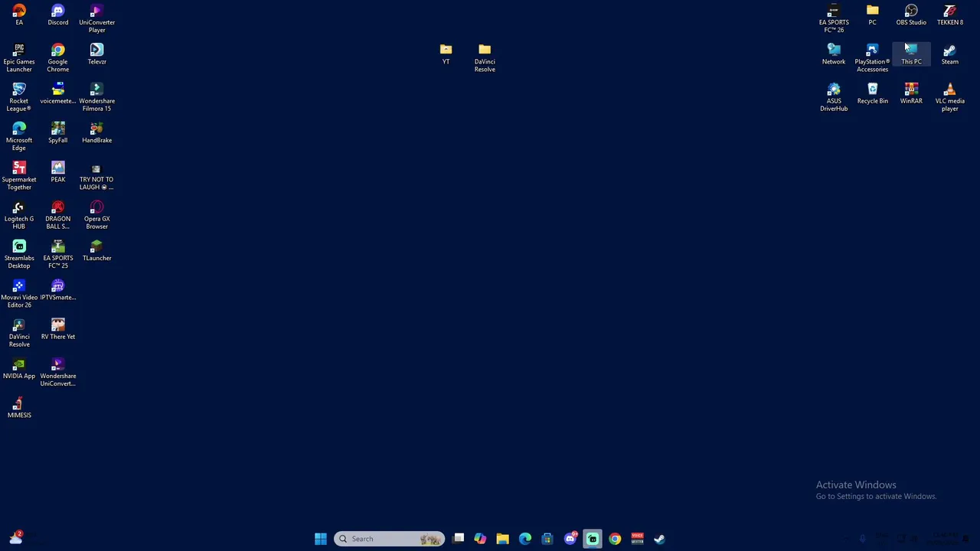Switch to Streamlabs in the taskbar
The image size is (980, 551).
pos(593,539)
